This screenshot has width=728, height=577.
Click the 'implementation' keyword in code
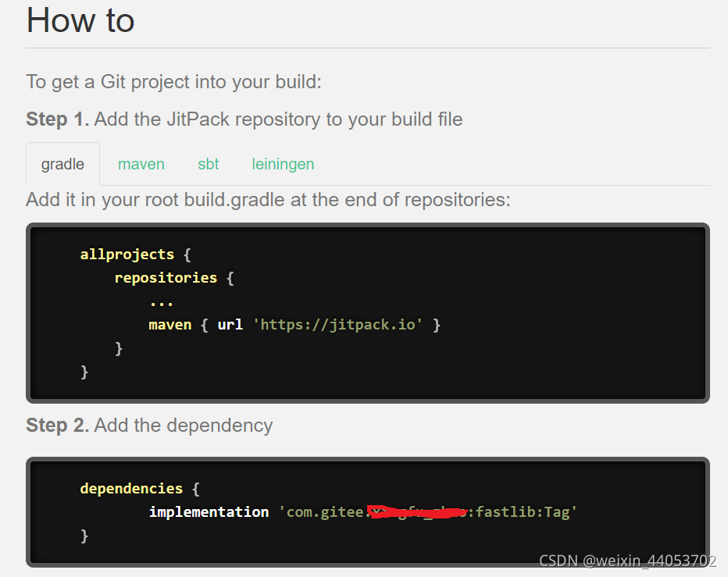point(209,512)
